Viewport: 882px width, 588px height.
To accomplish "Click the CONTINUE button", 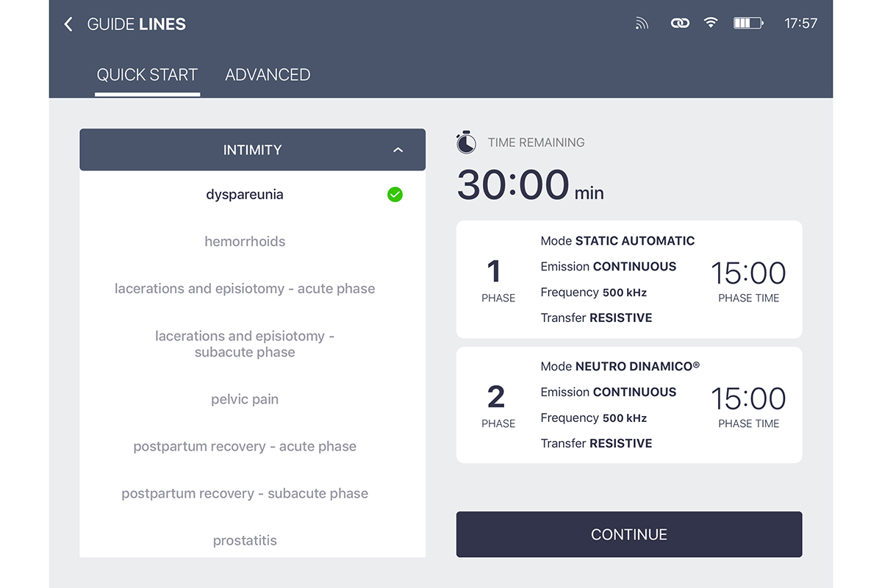I will (x=629, y=534).
